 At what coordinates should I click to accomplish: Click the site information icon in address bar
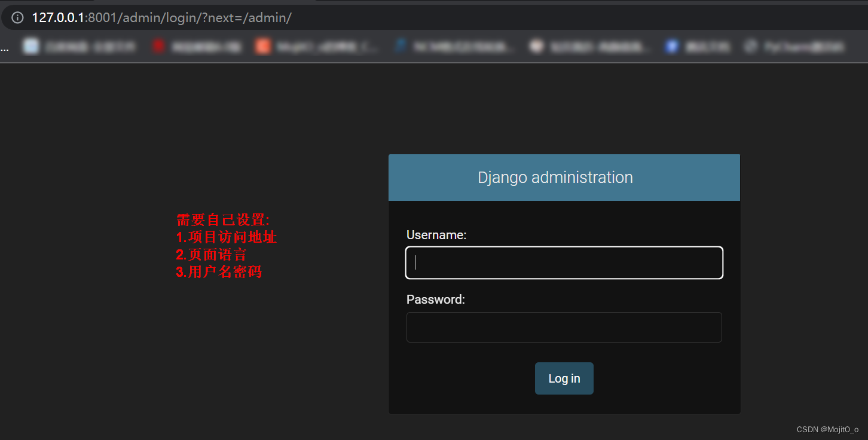click(x=18, y=18)
